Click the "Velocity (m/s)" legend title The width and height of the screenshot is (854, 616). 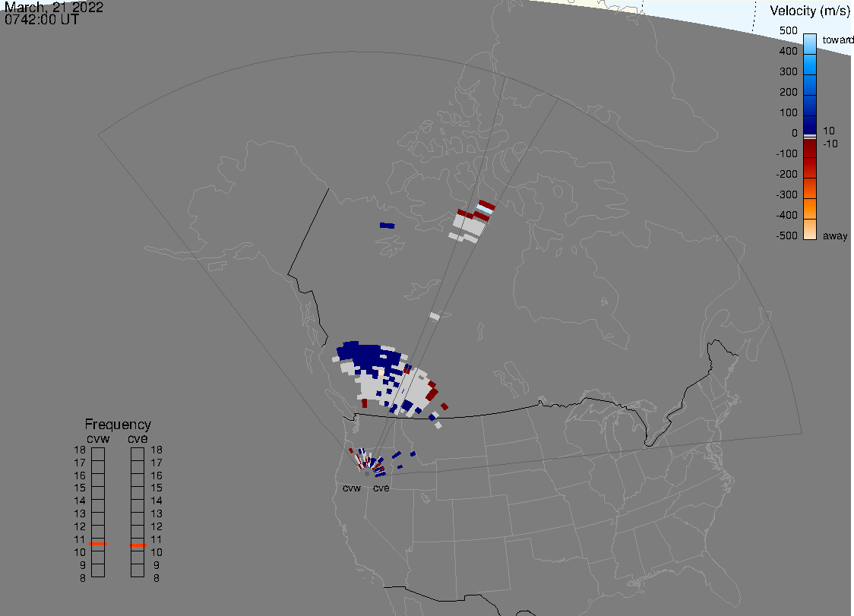coord(810,11)
